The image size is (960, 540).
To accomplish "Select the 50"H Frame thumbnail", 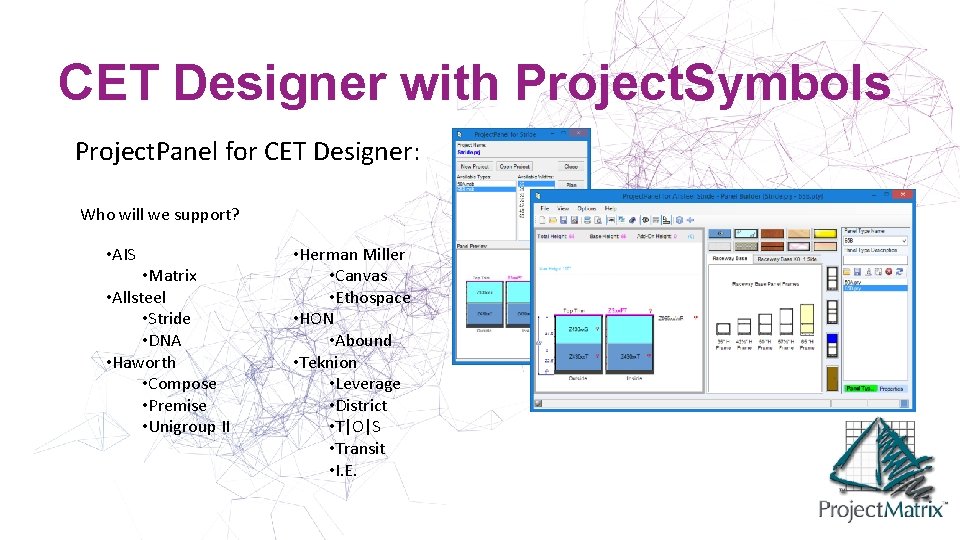I will (x=765, y=324).
